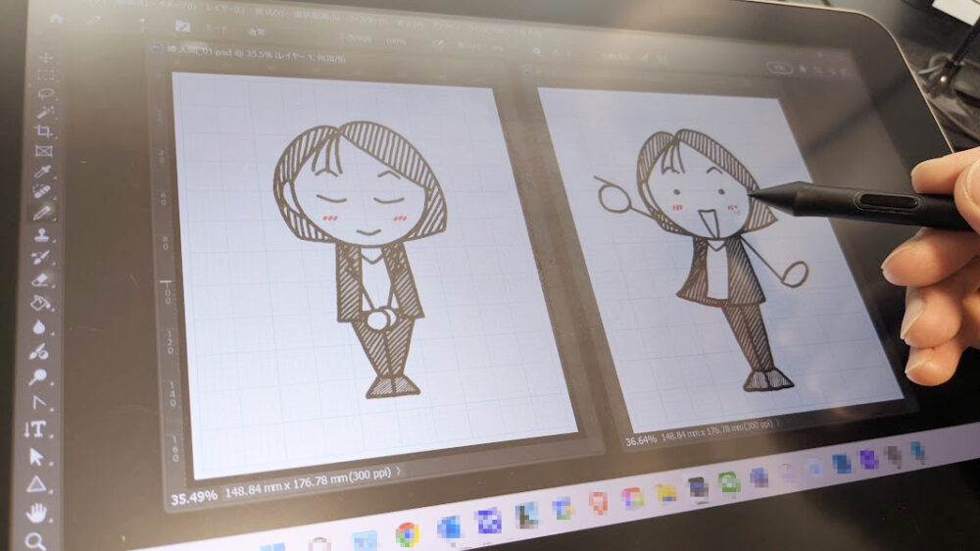The height and width of the screenshot is (551, 980).
Task: Select the Eyedropper tool
Action: point(42,173)
